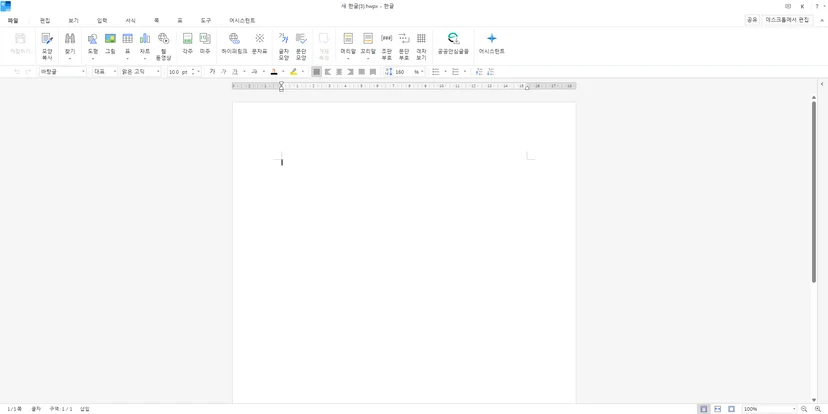Launch the 어시스턴트 sparkle icon in ribbon
828x414 pixels.
[492, 44]
